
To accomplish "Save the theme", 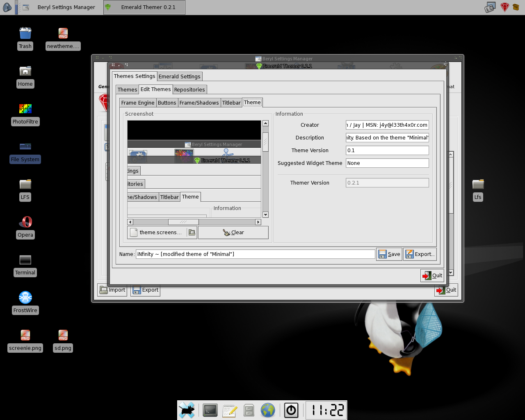I will [389, 254].
